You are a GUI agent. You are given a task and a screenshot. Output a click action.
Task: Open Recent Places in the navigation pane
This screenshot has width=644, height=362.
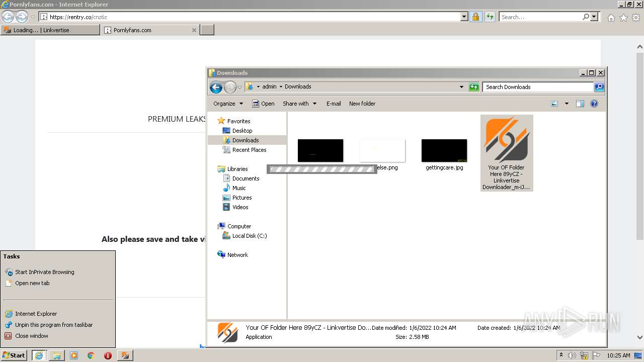click(249, 150)
